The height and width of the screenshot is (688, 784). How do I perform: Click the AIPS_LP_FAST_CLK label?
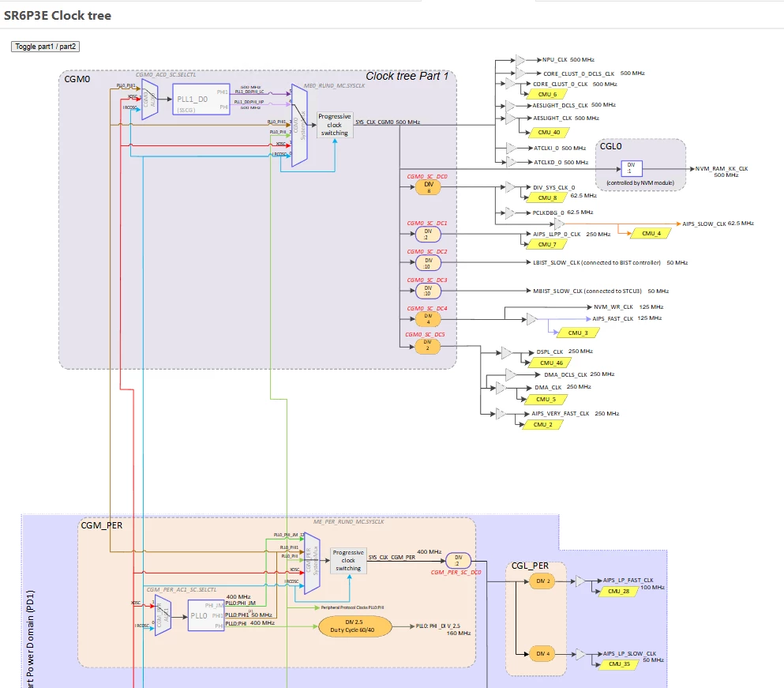click(628, 580)
